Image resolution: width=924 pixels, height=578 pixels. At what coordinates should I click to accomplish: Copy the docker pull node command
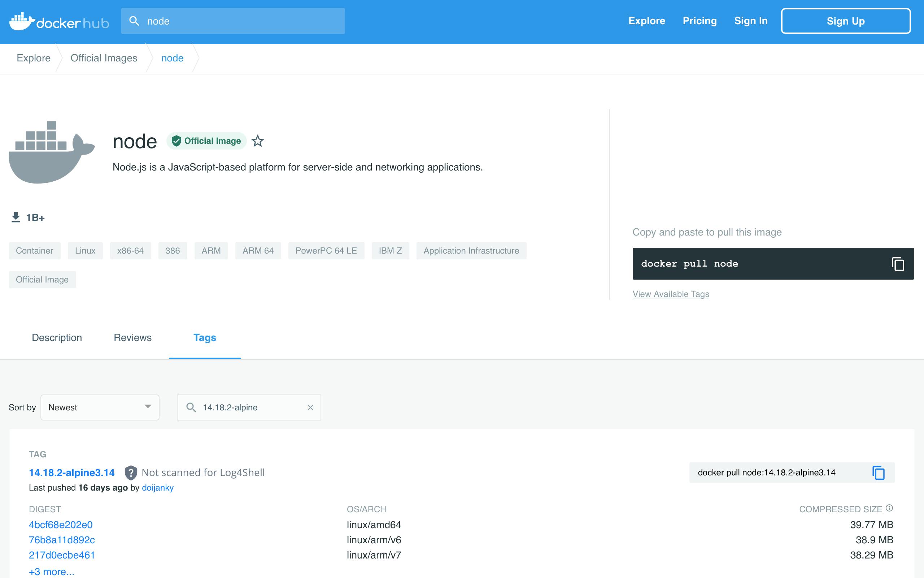click(x=898, y=264)
